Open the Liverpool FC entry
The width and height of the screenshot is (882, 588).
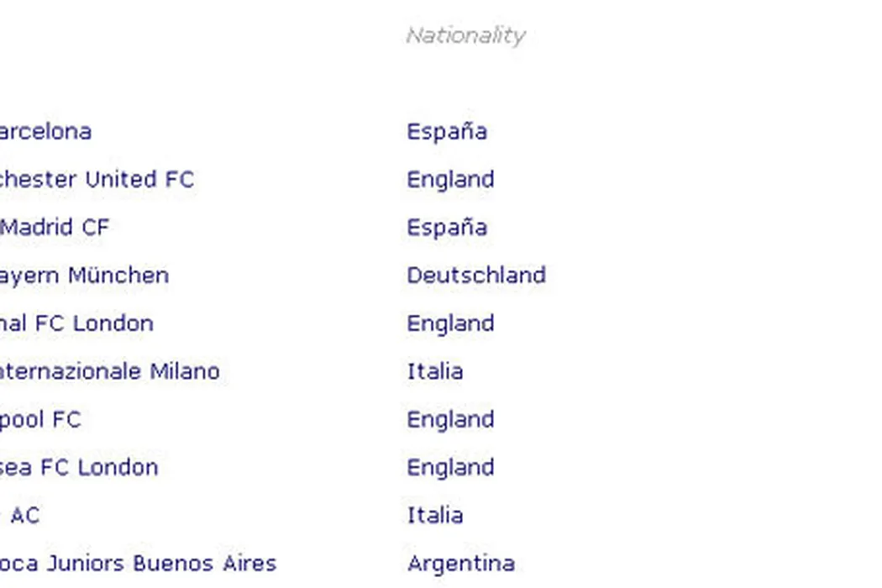tap(39, 419)
